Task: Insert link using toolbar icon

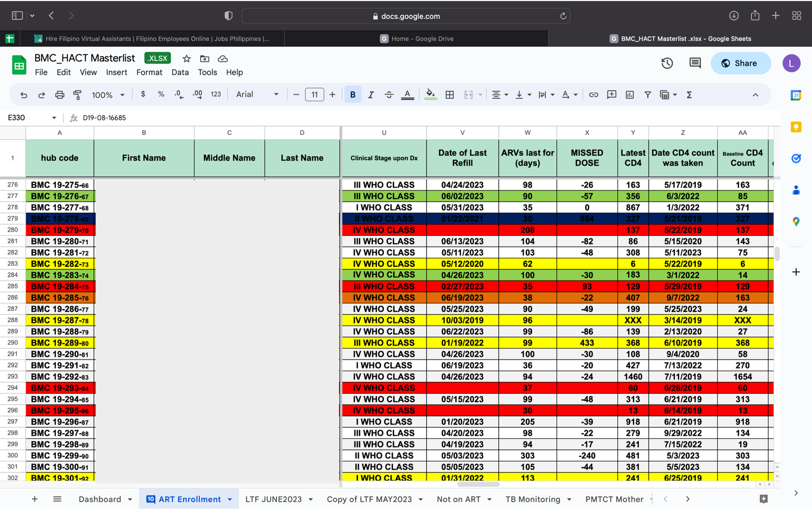Action: click(594, 95)
